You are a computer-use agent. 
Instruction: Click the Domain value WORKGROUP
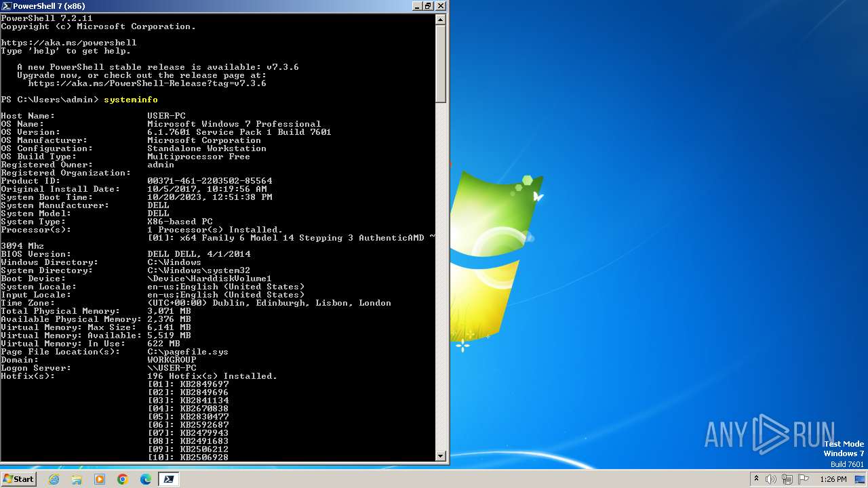coord(172,360)
